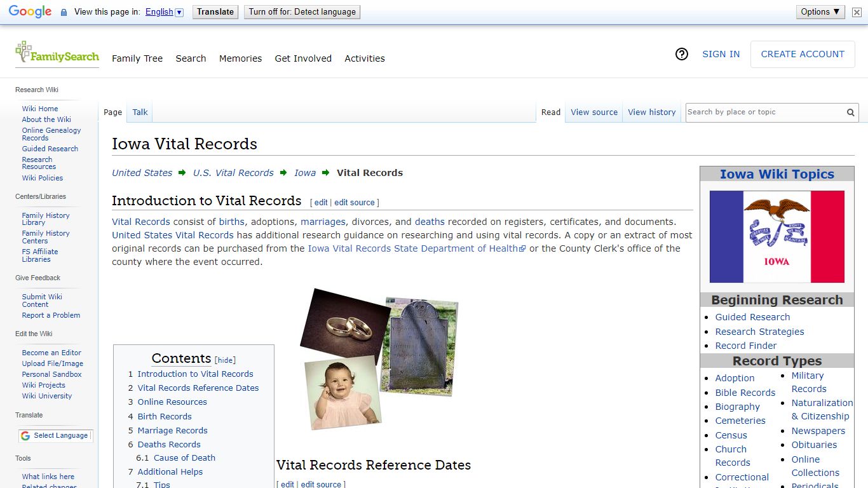Open the English language dropdown

click(x=164, y=12)
